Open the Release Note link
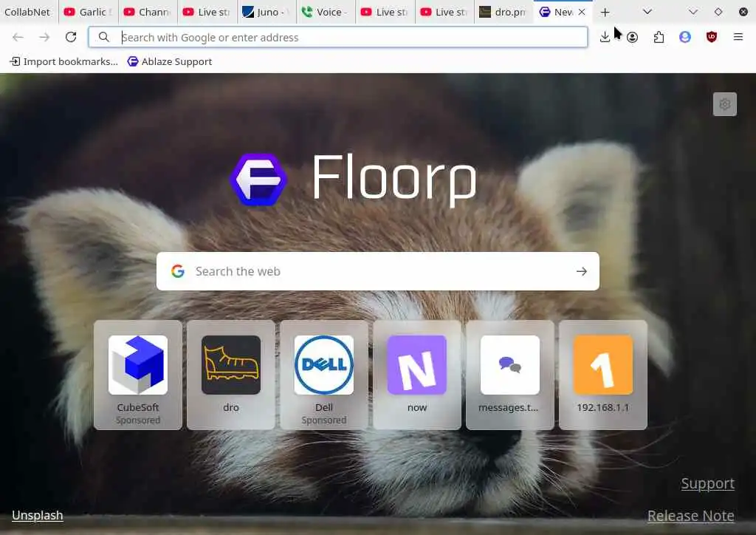 [691, 516]
